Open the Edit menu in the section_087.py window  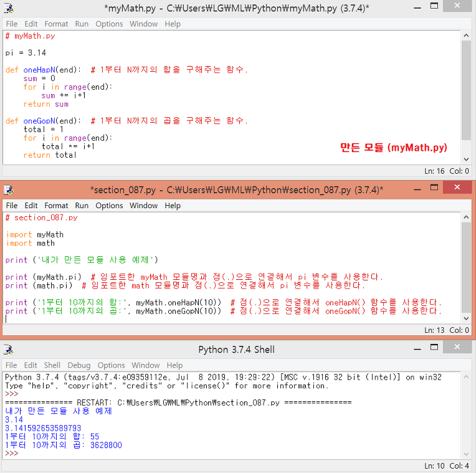pos(31,206)
